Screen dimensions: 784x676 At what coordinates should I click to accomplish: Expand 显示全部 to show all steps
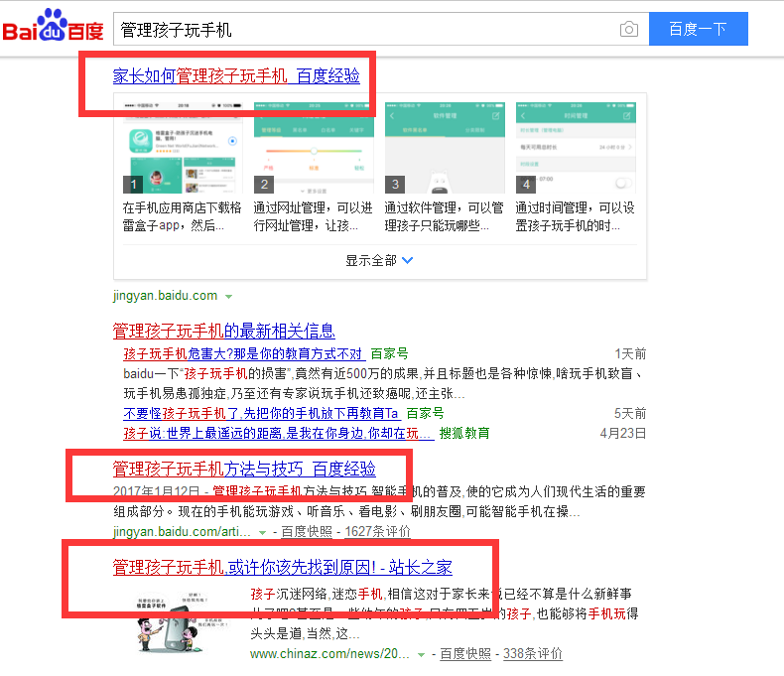pos(379,260)
